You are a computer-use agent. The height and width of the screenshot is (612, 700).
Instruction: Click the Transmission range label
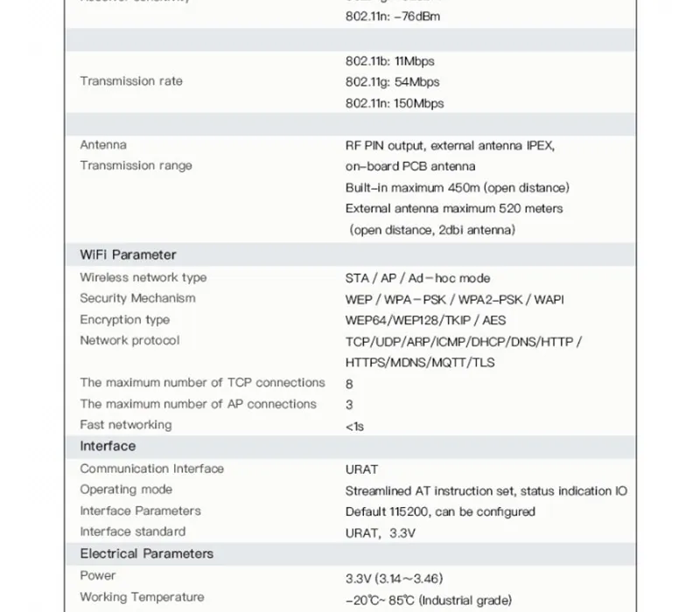(x=136, y=166)
